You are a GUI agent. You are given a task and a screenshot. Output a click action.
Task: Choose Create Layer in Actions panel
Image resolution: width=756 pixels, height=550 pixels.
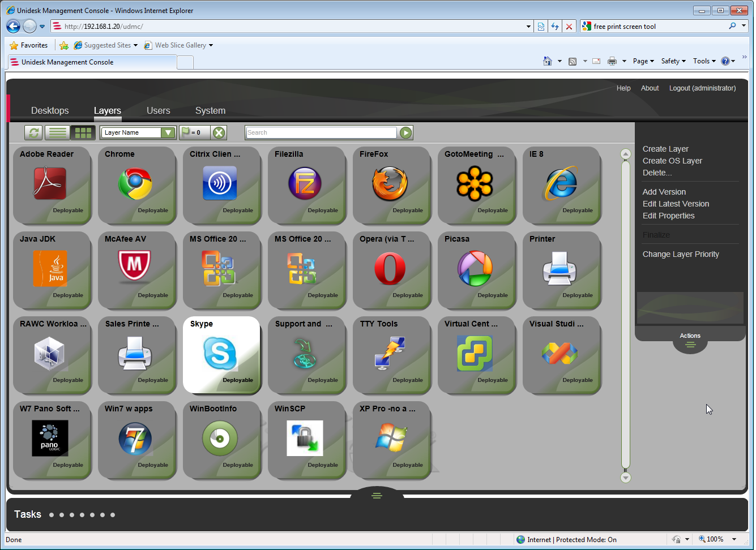(665, 149)
